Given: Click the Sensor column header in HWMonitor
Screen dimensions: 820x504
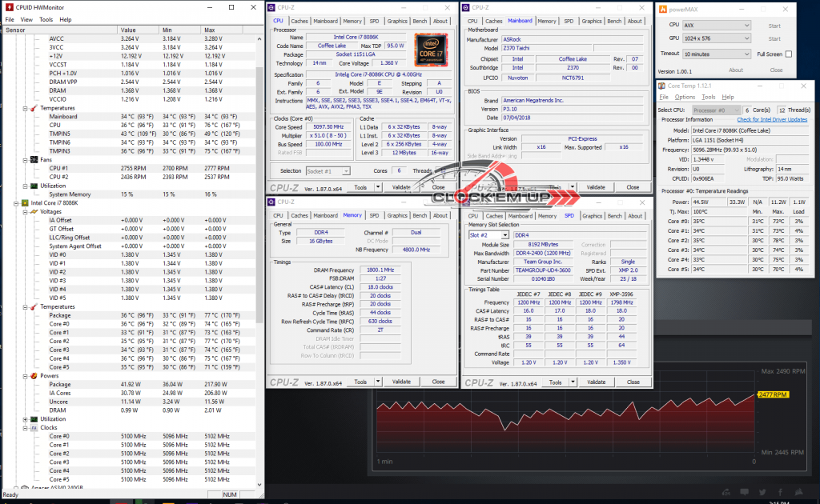Looking at the screenshot, I should (60, 30).
